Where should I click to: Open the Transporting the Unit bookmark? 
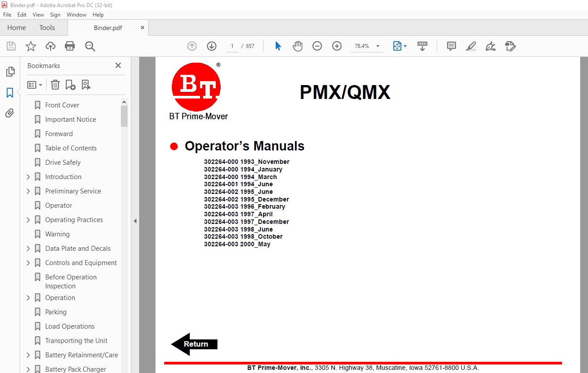tap(77, 341)
